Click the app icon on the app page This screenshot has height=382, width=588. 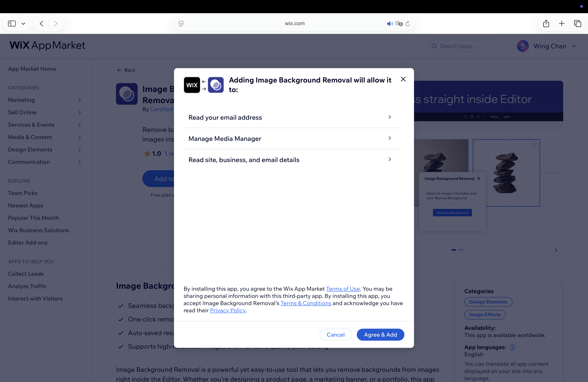click(127, 94)
